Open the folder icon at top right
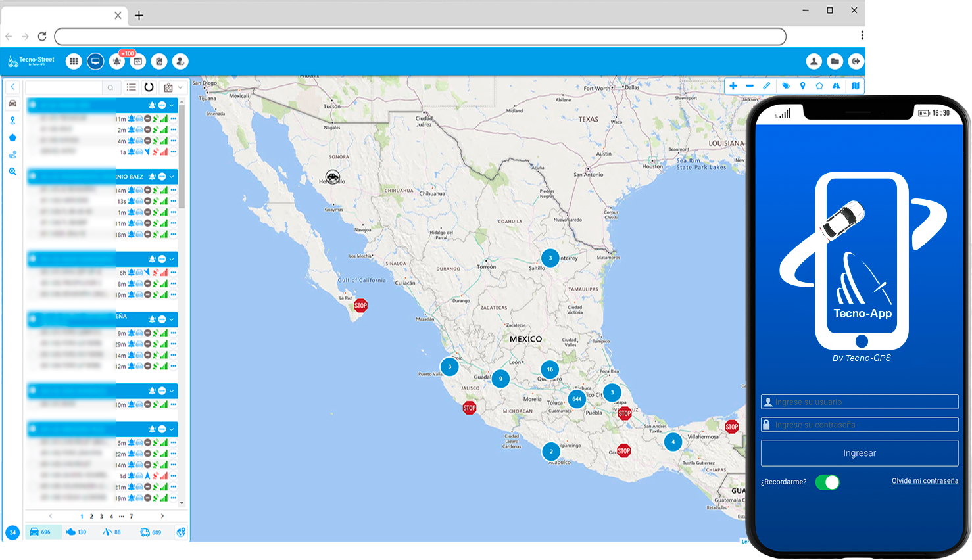This screenshot has height=560, width=972. point(835,61)
